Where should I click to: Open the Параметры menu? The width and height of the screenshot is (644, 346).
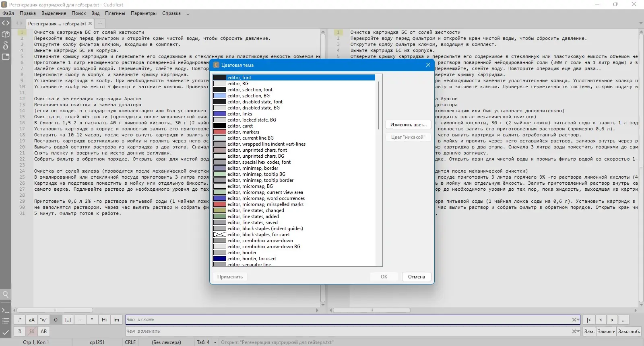(144, 13)
